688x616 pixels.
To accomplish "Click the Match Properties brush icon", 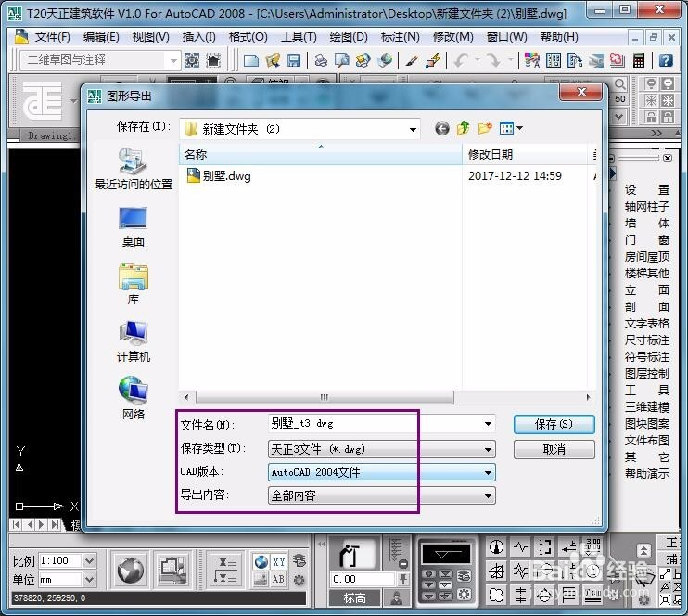I will pyautogui.click(x=412, y=60).
